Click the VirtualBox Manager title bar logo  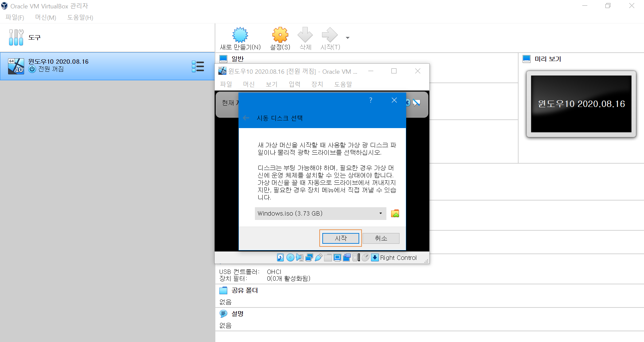click(4, 6)
